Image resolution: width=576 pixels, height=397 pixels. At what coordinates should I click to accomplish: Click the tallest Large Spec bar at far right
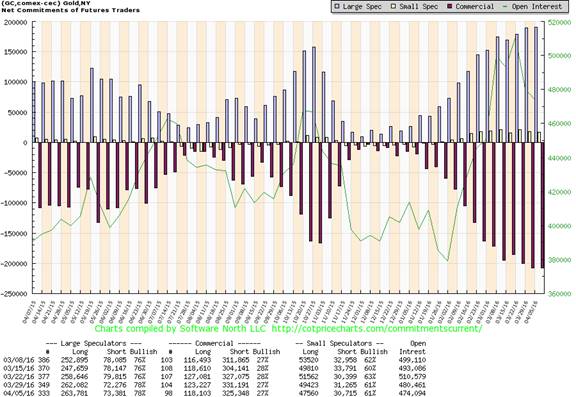pyautogui.click(x=536, y=85)
